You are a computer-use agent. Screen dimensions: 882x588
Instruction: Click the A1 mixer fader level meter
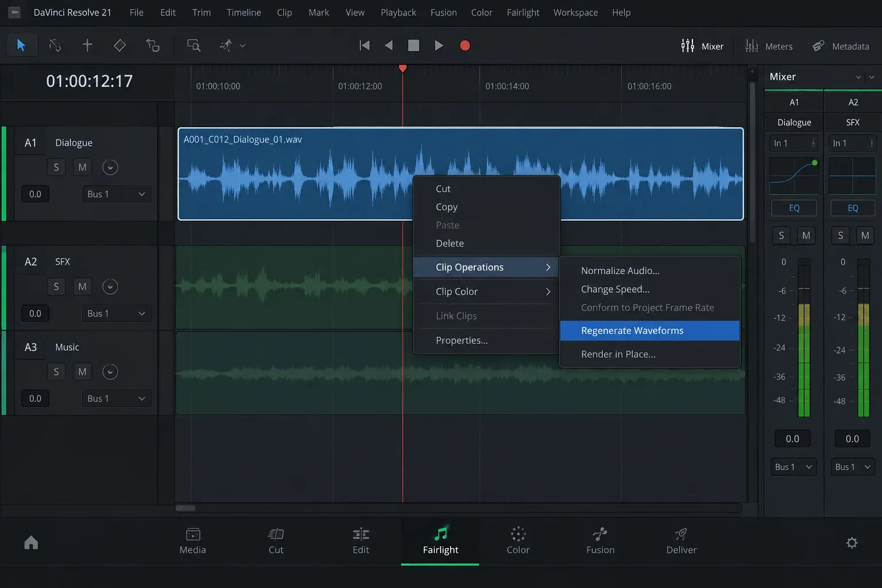(x=804, y=338)
